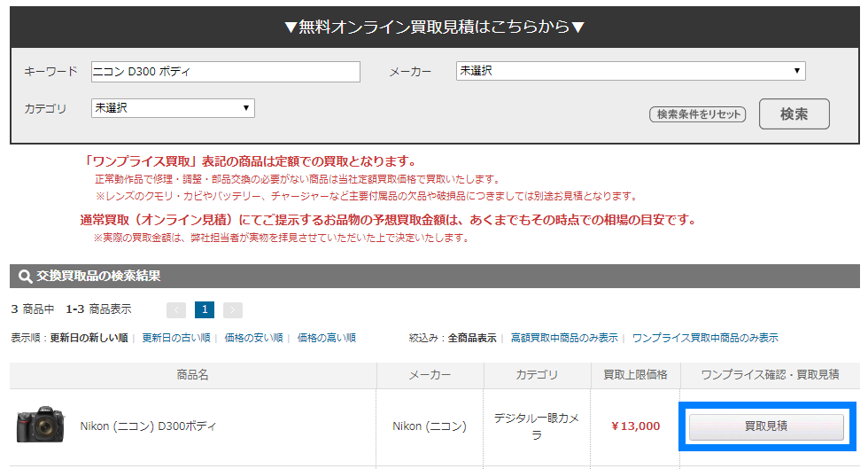Reset search conditions with 検索条件をリセット
This screenshot has width=868, height=469.
698,114
